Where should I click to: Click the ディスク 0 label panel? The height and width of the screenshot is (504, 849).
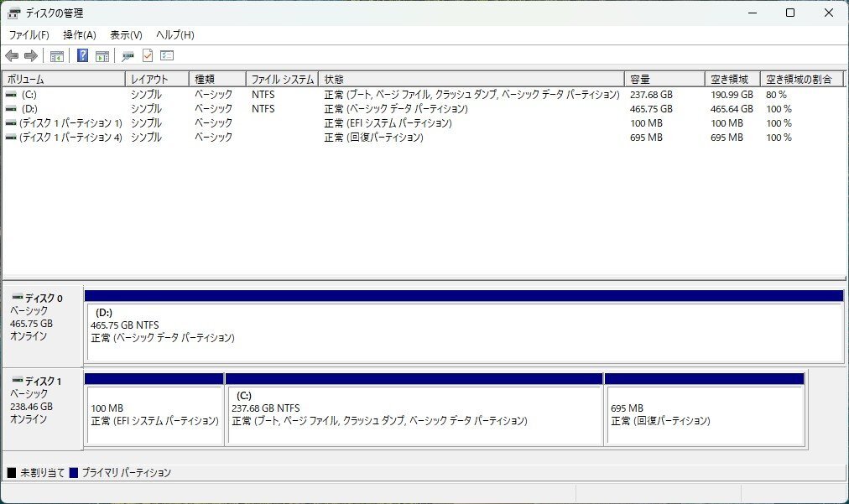[40, 323]
